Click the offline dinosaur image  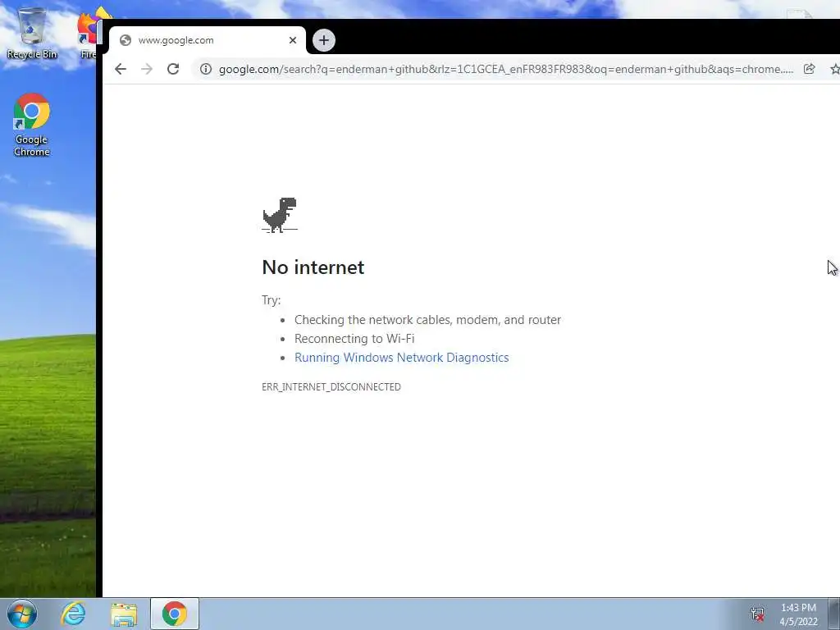click(x=279, y=215)
